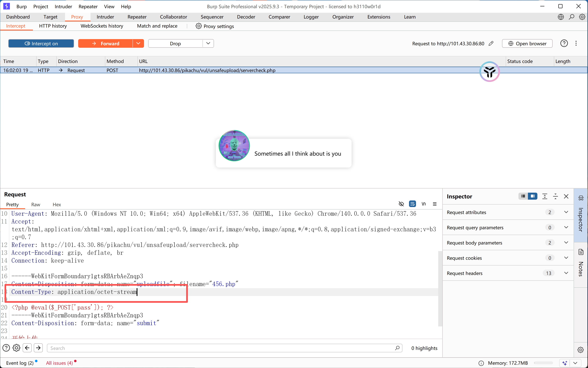The width and height of the screenshot is (588, 368).
Task: Toggle show newline characters \n button
Action: point(424,204)
